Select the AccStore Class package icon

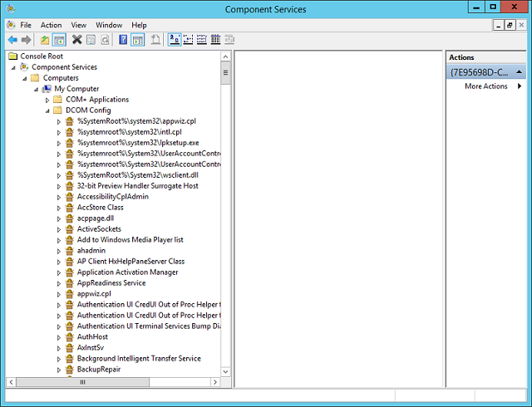[x=70, y=208]
